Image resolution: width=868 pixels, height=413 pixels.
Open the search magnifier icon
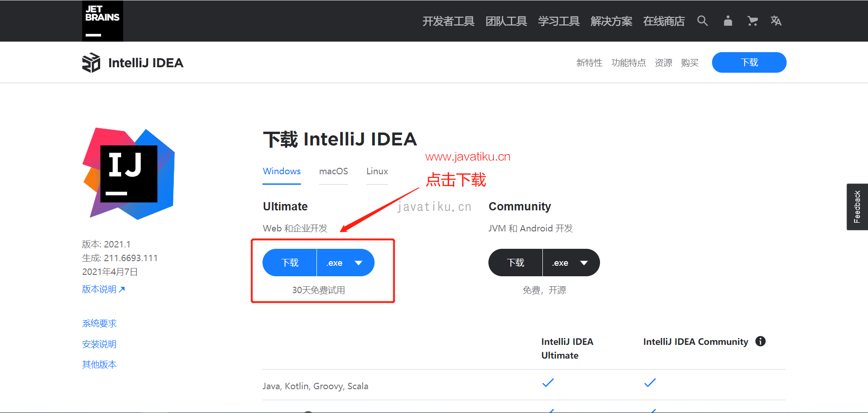pos(702,21)
